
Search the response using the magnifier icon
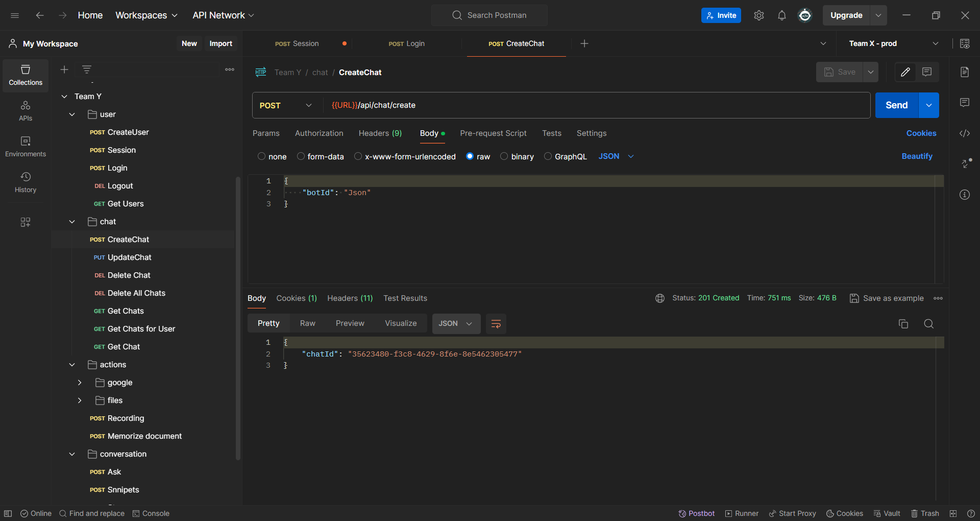pos(928,324)
